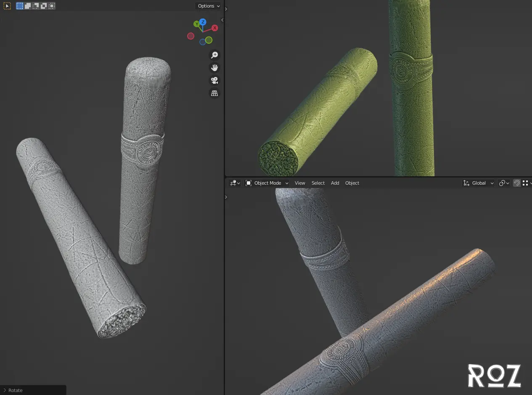532x395 pixels.
Task: Switch perspective/orthographic with grid icon
Action: 214,93
